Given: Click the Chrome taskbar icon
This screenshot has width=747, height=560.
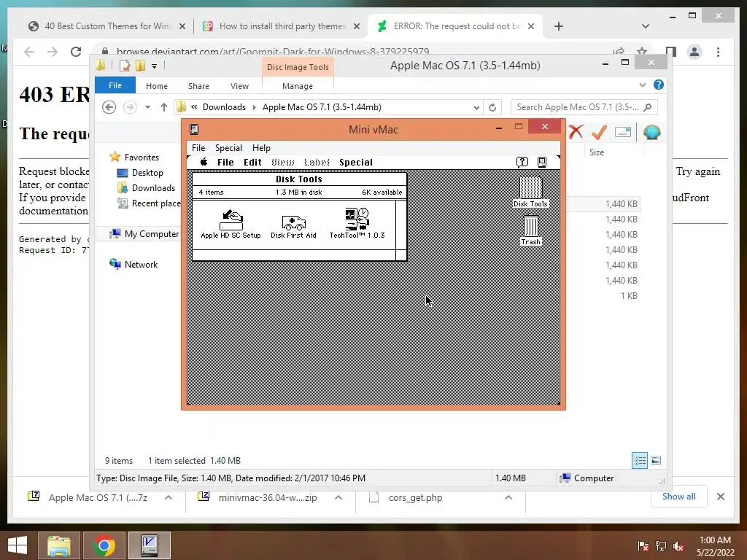Looking at the screenshot, I should pos(104,545).
